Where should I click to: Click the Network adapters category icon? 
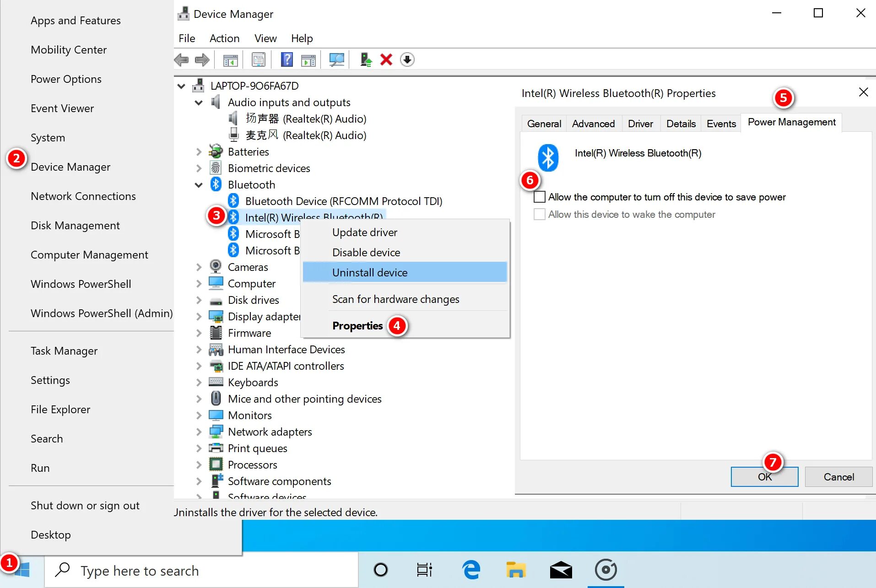pyautogui.click(x=216, y=432)
